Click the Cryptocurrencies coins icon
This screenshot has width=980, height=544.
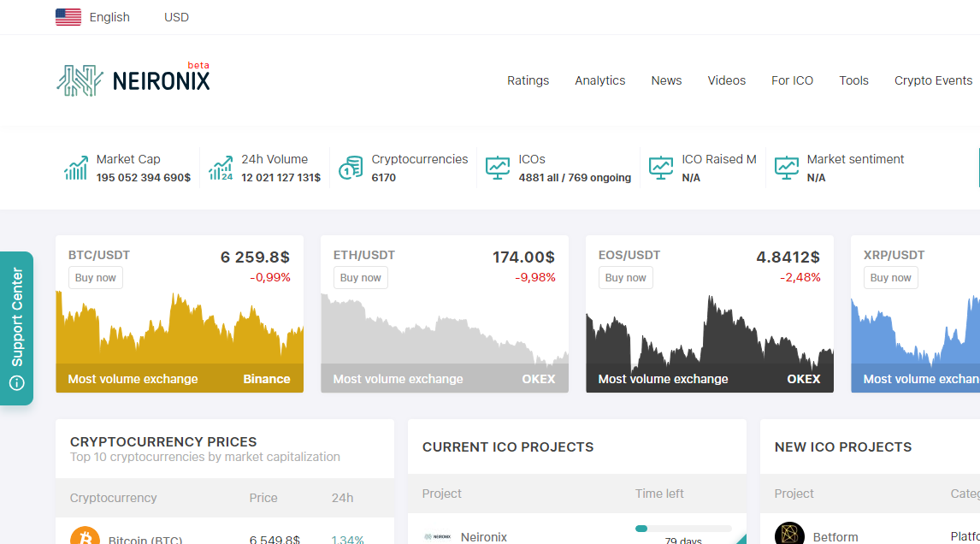(x=351, y=169)
